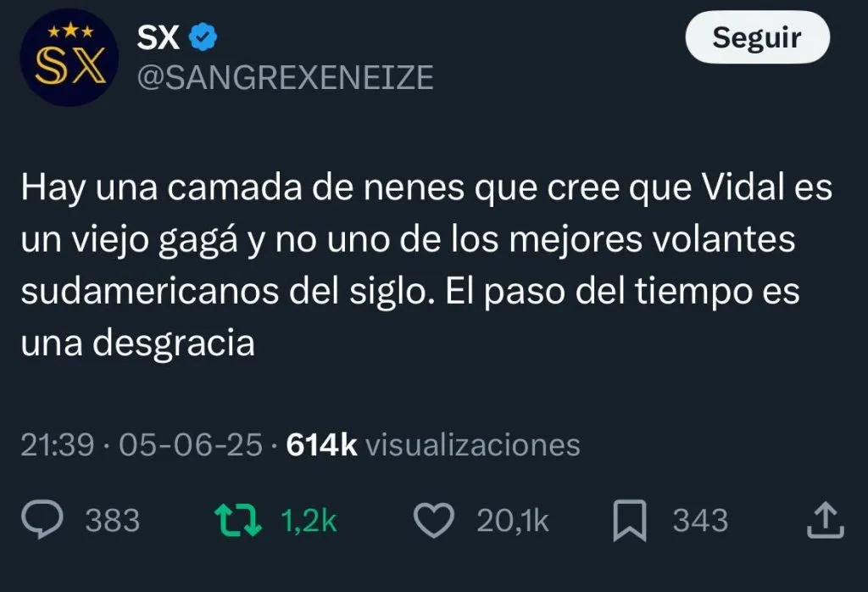Screen dimensions: 868x592
Task: Click the 21:39 timestamp
Action: tap(58, 444)
